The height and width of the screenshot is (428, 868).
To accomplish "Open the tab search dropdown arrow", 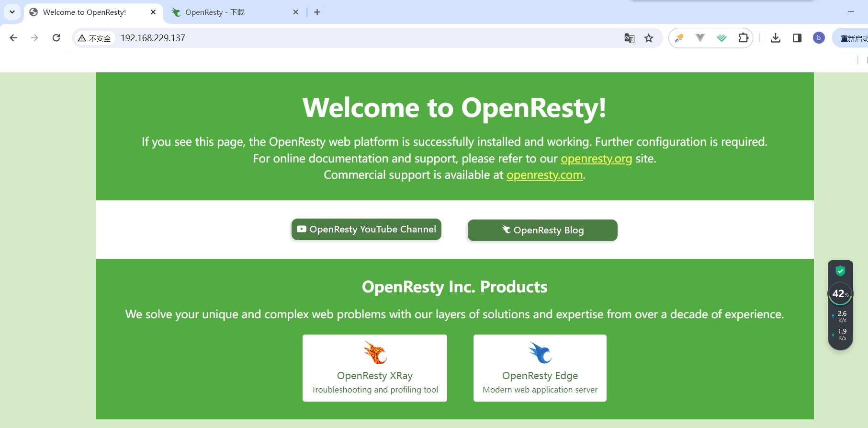I will pos(12,12).
